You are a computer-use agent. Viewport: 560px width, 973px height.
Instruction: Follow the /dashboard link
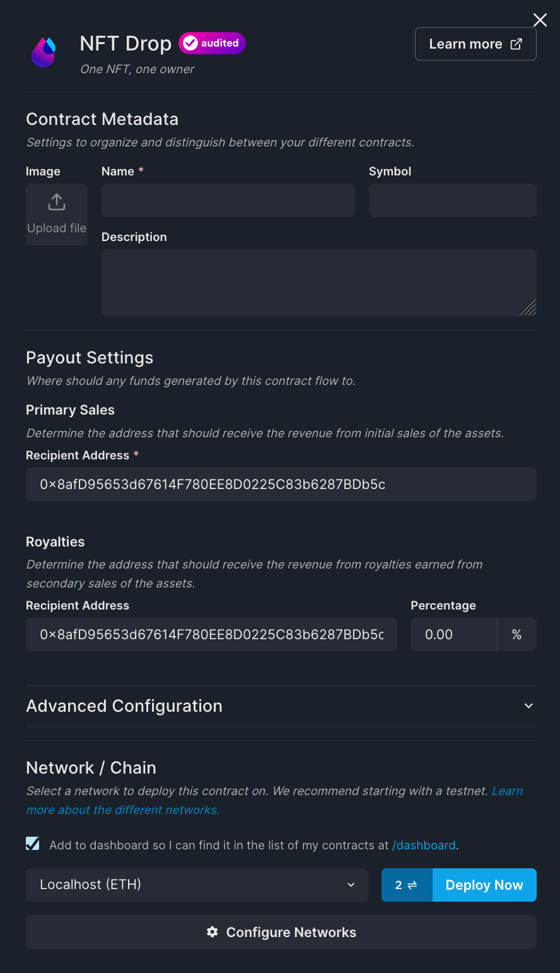point(424,845)
